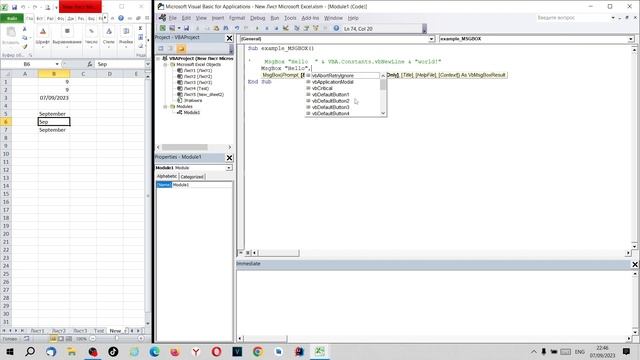Click the Undo icon in VBA toolbar

tap(237, 28)
